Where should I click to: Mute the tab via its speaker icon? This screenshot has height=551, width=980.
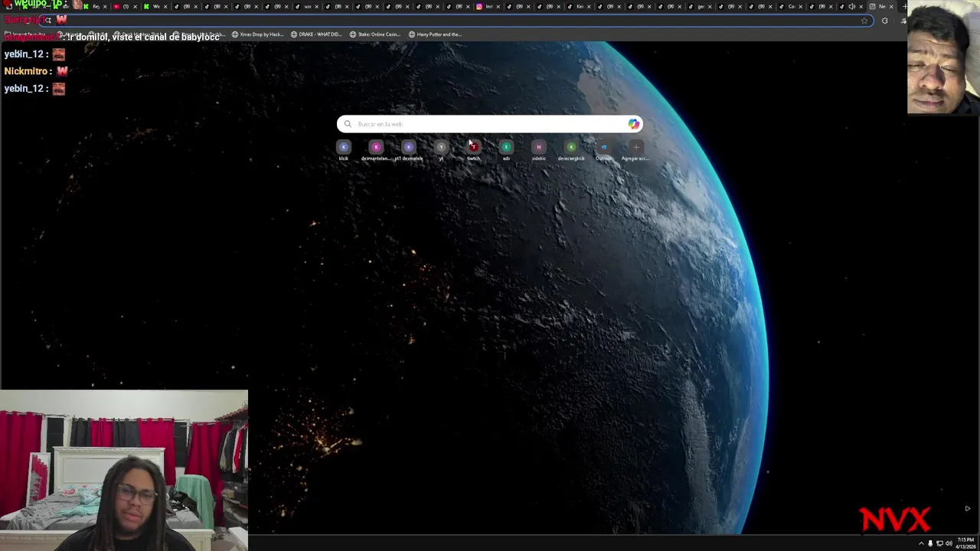pyautogui.click(x=851, y=6)
